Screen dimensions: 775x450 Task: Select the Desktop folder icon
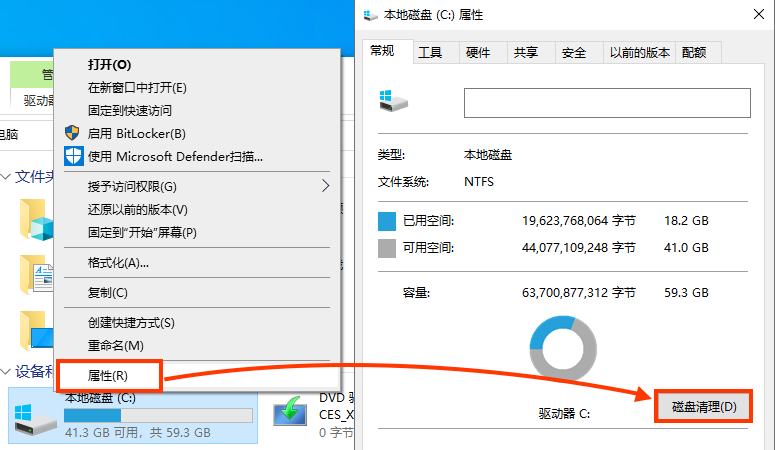tap(37, 330)
